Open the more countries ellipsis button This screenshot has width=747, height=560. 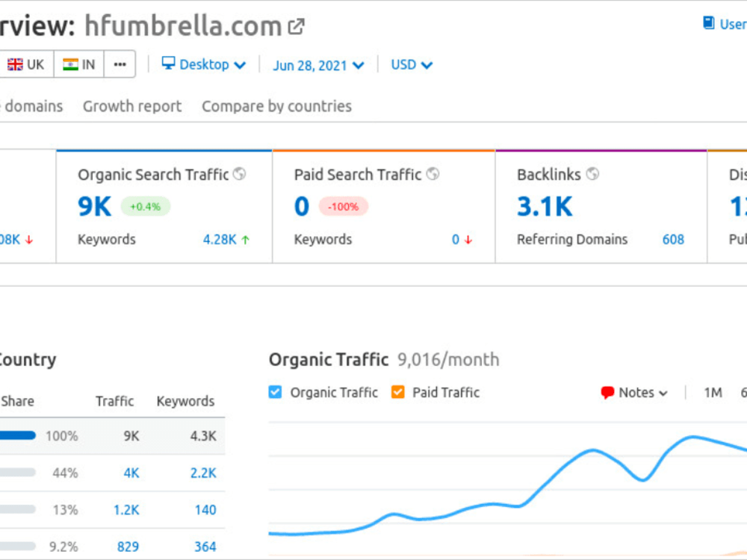point(120,64)
